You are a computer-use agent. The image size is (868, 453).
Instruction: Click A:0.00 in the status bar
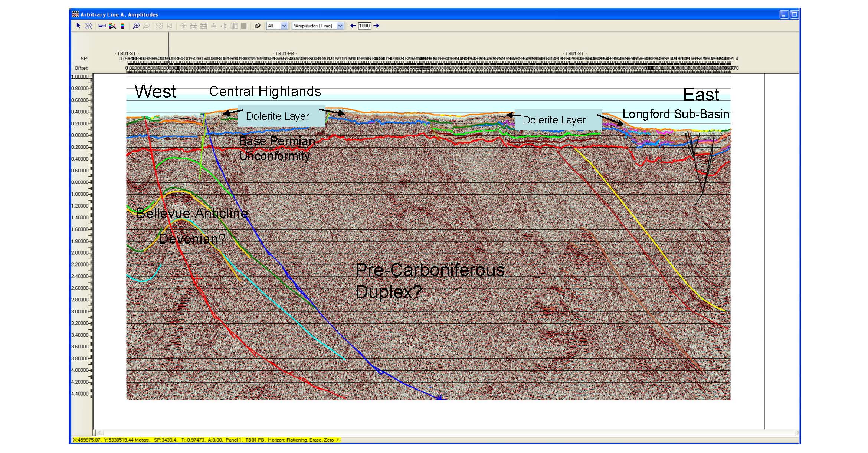tap(214, 440)
